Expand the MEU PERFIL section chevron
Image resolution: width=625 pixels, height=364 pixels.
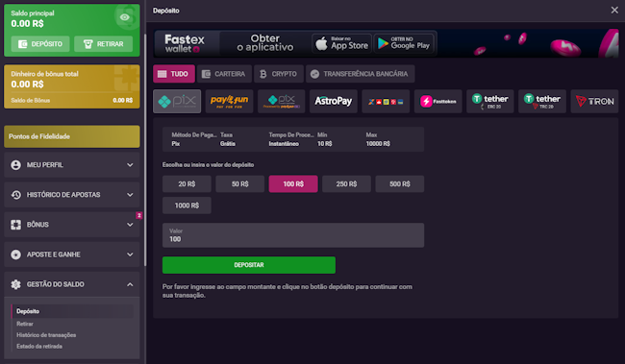point(130,165)
